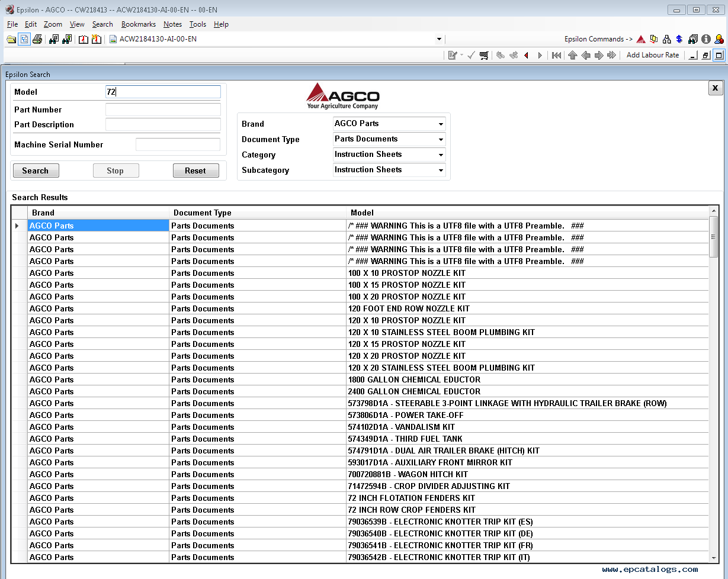Click the red left arrow icon
Image resolution: width=728 pixels, height=579 pixels.
pyautogui.click(x=526, y=55)
